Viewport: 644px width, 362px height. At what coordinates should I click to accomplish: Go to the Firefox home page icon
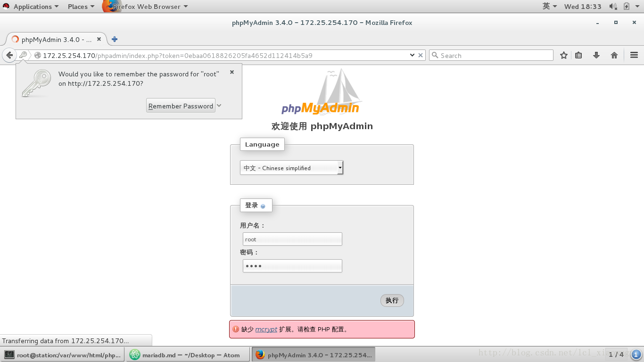click(x=614, y=55)
